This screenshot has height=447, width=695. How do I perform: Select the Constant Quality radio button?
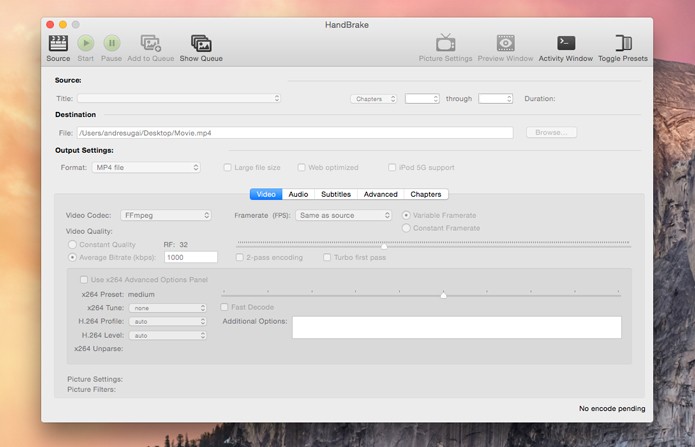tap(72, 244)
